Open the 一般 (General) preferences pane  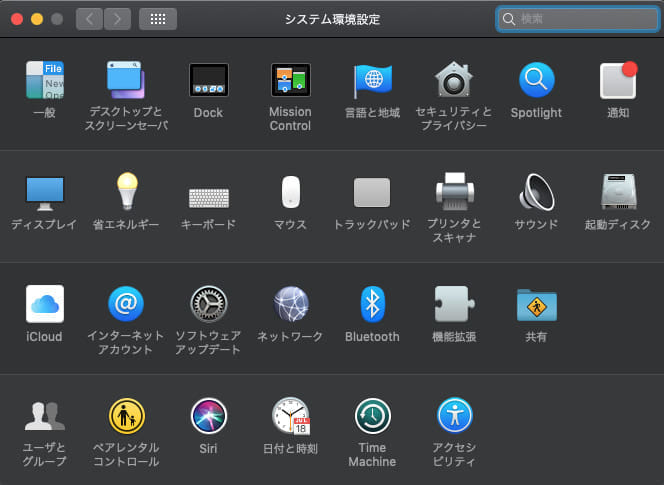pyautogui.click(x=44, y=80)
